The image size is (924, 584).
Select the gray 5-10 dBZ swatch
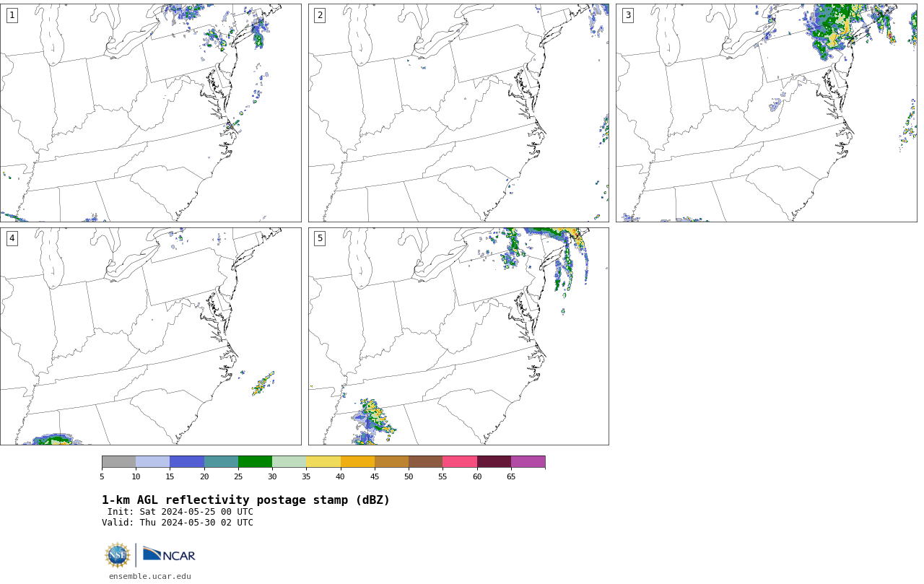pyautogui.click(x=118, y=462)
